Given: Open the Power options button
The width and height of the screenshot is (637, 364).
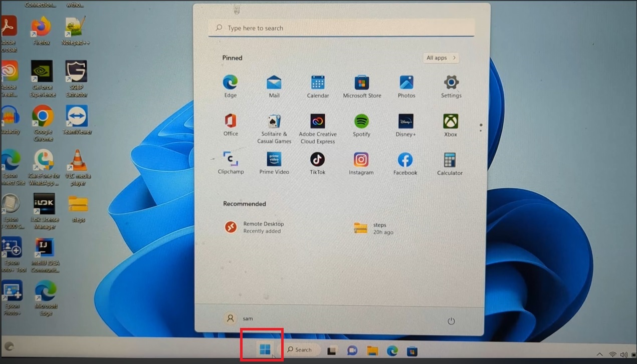Looking at the screenshot, I should coord(451,321).
